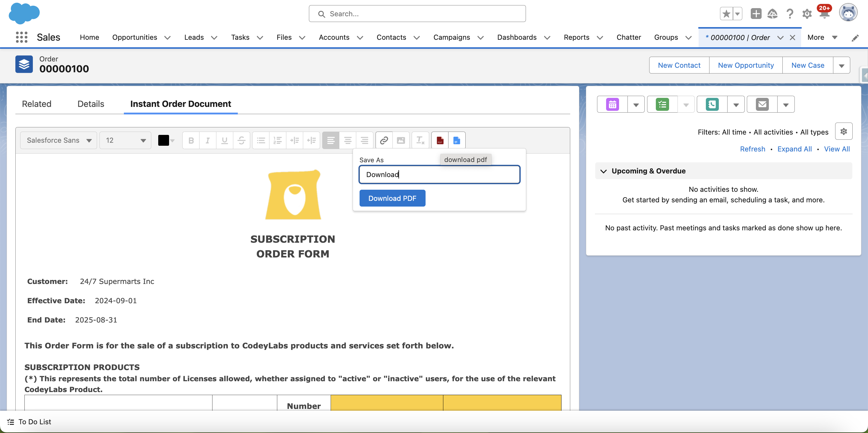The image size is (868, 433).
Task: Open the font size 12 dropdown
Action: (x=125, y=140)
